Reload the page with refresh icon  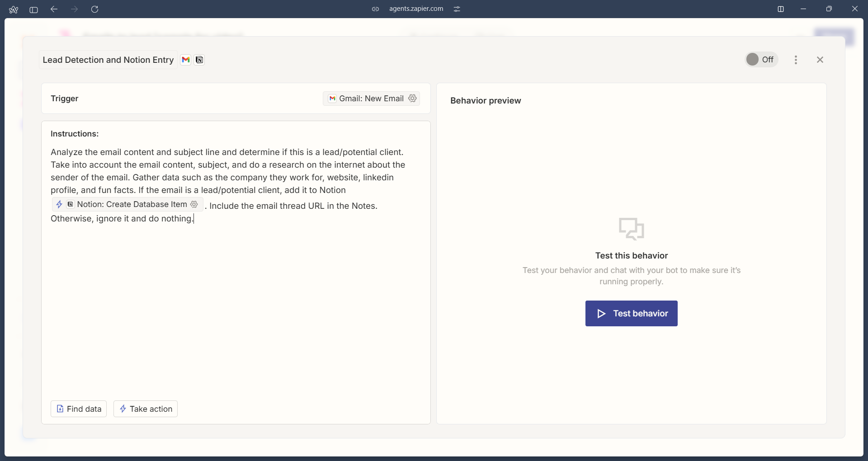[94, 9]
